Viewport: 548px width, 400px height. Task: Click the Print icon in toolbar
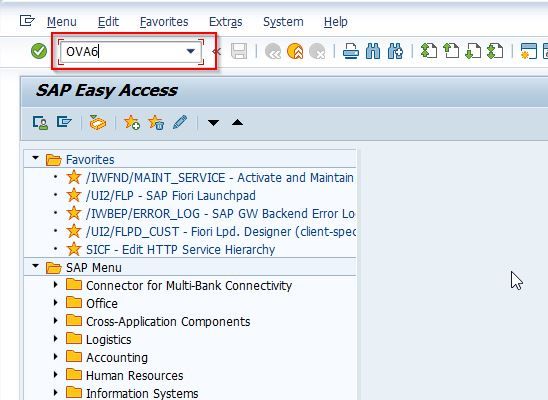[351, 51]
